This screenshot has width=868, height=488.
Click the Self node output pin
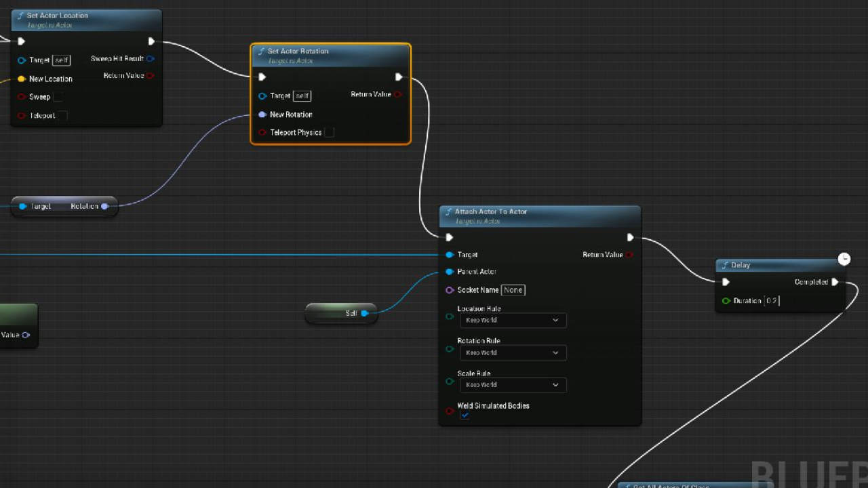click(364, 313)
